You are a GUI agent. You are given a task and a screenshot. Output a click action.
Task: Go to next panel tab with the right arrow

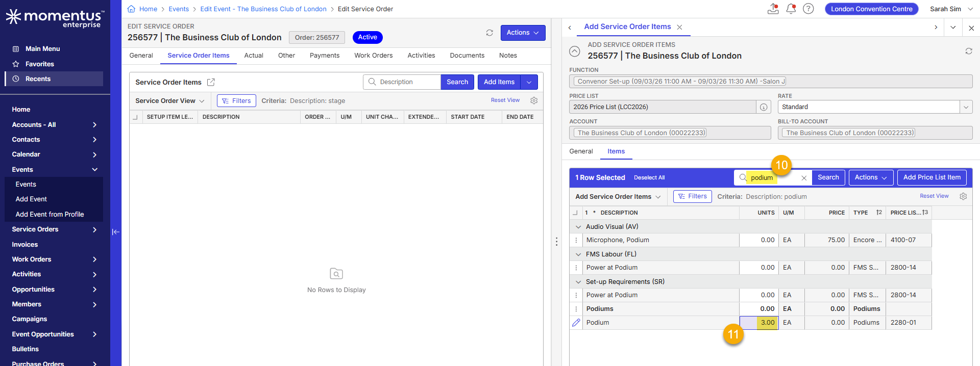coord(936,28)
